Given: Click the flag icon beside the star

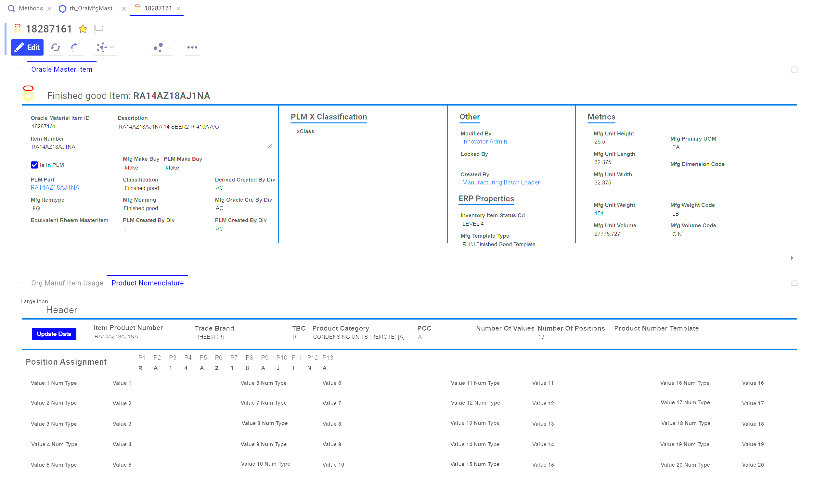Looking at the screenshot, I should tap(99, 29).
